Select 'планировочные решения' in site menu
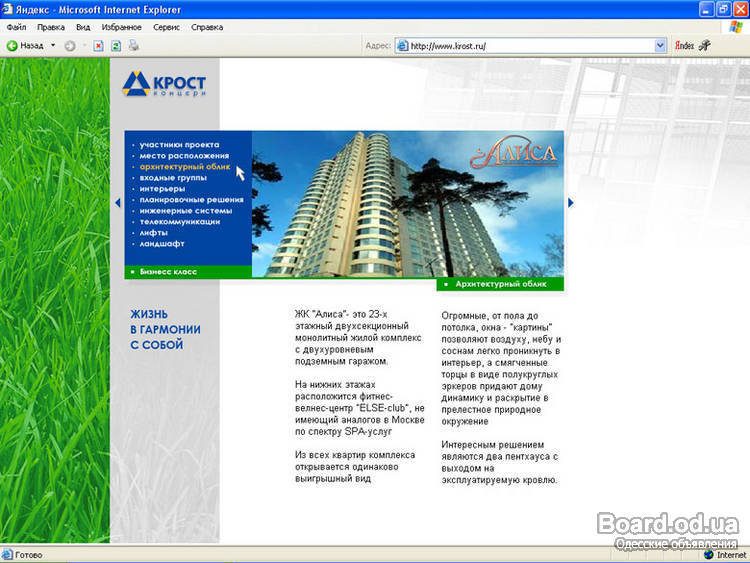This screenshot has height=563, width=750. point(191,200)
